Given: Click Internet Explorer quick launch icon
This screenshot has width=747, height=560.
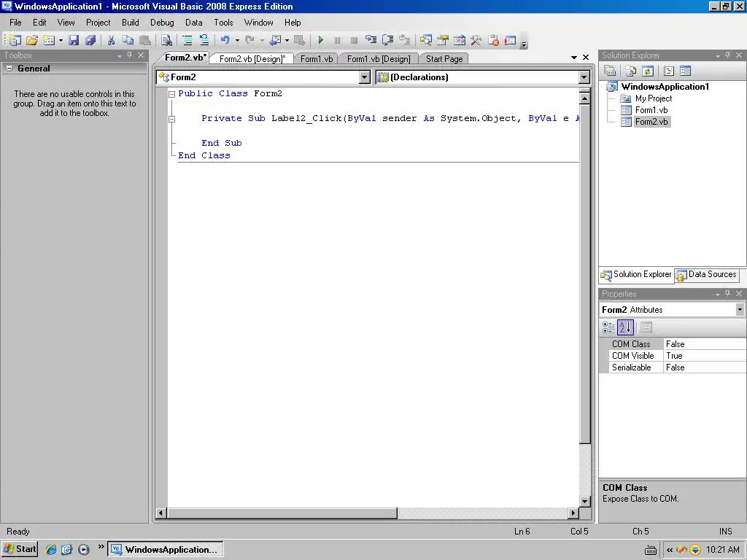Looking at the screenshot, I should tap(51, 550).
